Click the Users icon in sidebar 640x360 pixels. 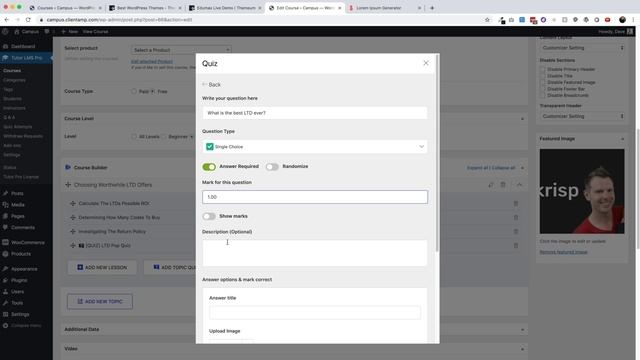tap(5, 292)
